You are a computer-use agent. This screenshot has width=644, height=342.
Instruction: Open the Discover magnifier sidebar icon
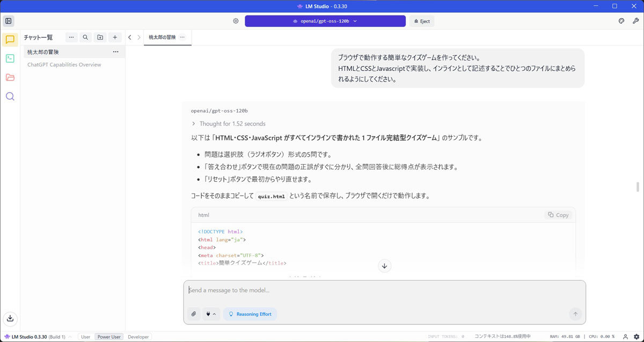tap(10, 96)
